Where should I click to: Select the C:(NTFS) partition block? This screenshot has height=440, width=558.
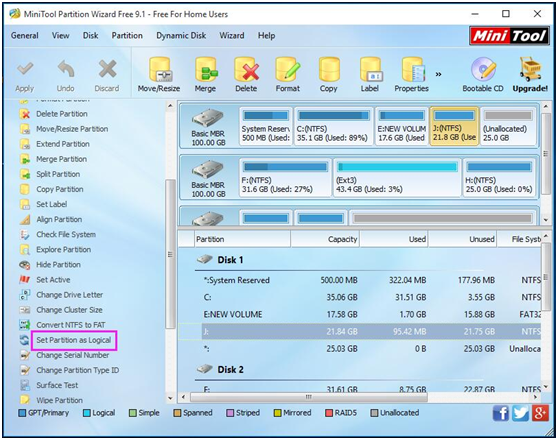(x=333, y=126)
